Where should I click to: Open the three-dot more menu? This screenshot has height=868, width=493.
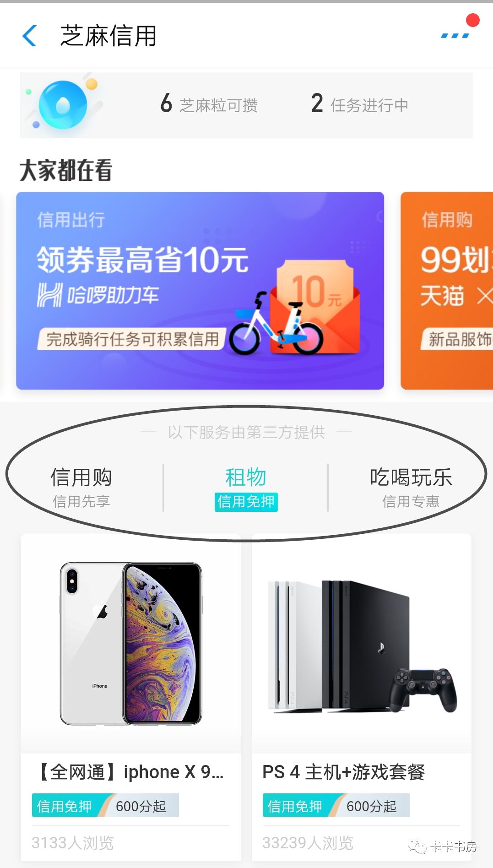tap(455, 35)
